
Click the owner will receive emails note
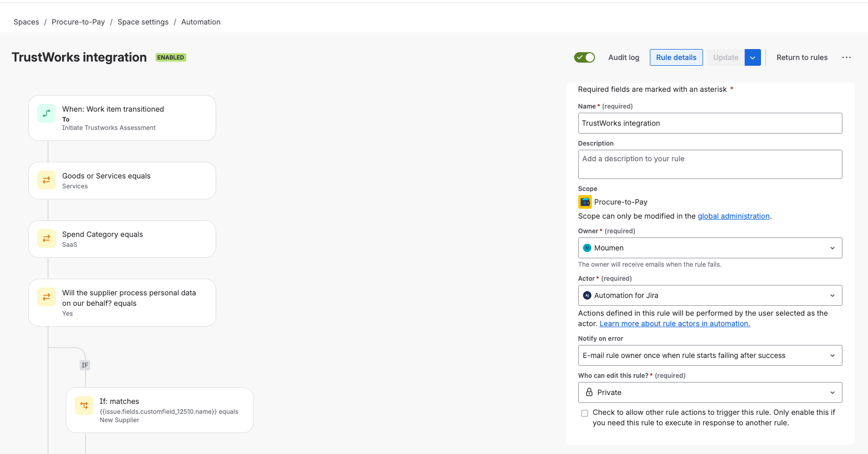click(650, 265)
